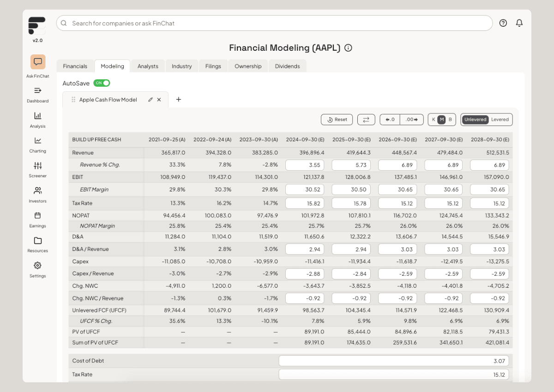Image resolution: width=554 pixels, height=392 pixels.
Task: Edit 2024 EBIT Margin value 30.52
Action: pyautogui.click(x=305, y=190)
